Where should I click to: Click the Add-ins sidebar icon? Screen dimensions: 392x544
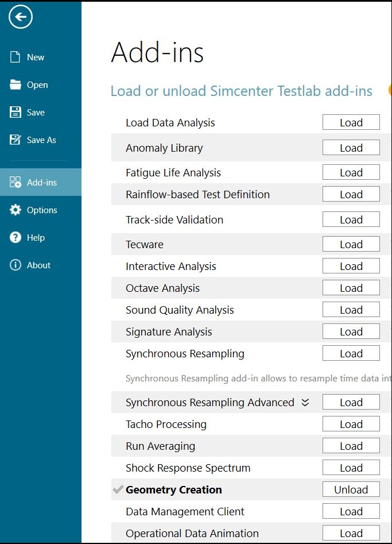click(x=15, y=182)
